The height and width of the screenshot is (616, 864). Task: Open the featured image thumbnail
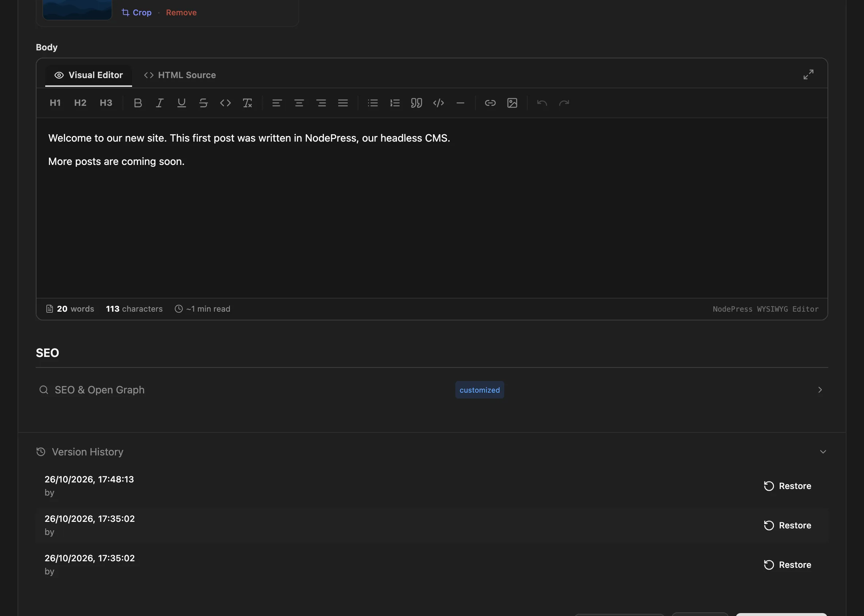tap(77, 9)
